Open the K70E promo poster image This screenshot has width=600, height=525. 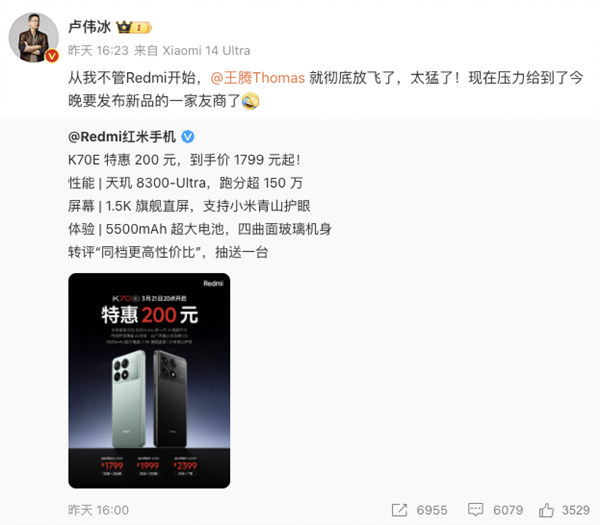[149, 380]
